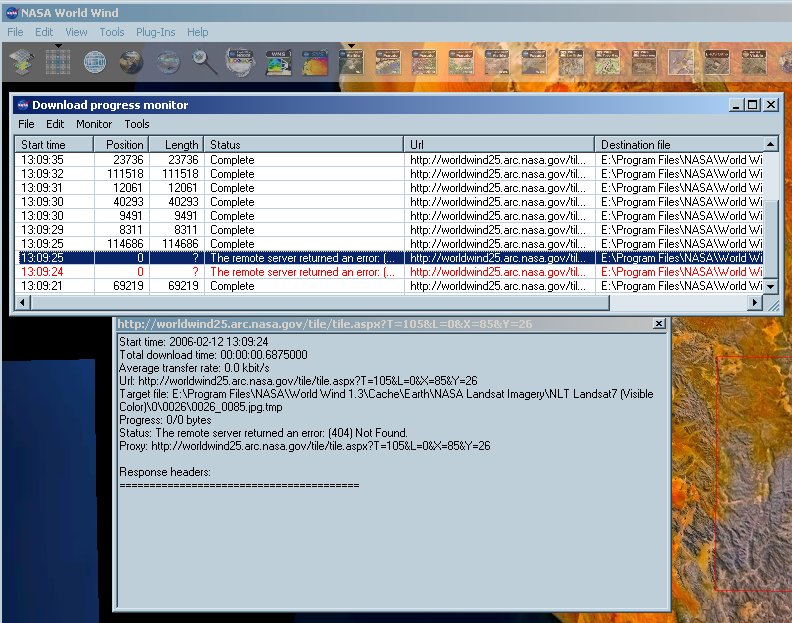This screenshot has width=792, height=623.
Task: Click the Rapid Fire MODIS icon
Action: [x=241, y=63]
